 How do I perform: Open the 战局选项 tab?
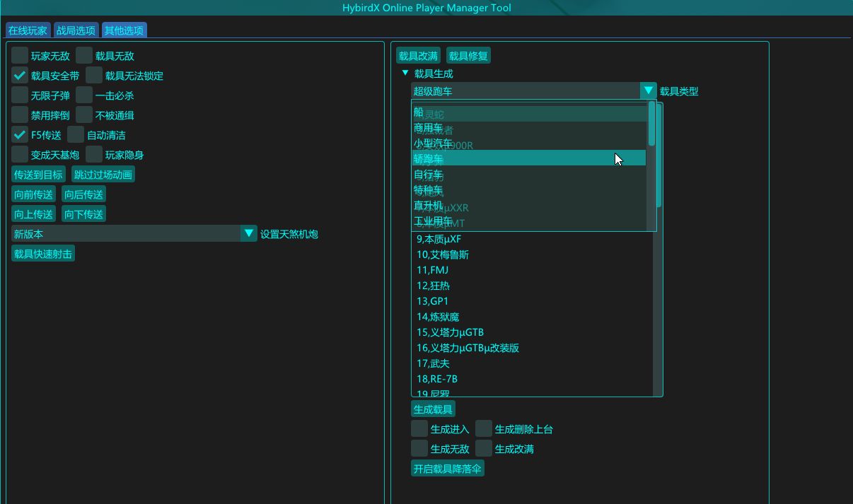pyautogui.click(x=76, y=30)
